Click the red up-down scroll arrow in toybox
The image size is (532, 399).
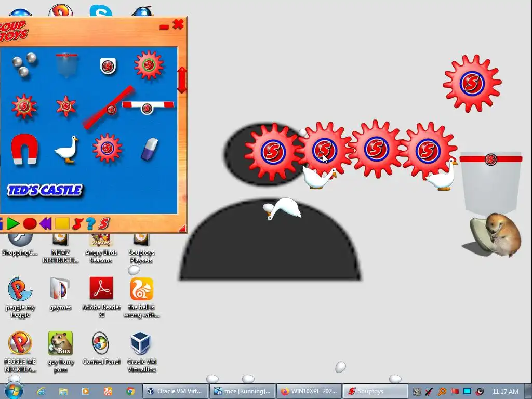click(x=182, y=79)
